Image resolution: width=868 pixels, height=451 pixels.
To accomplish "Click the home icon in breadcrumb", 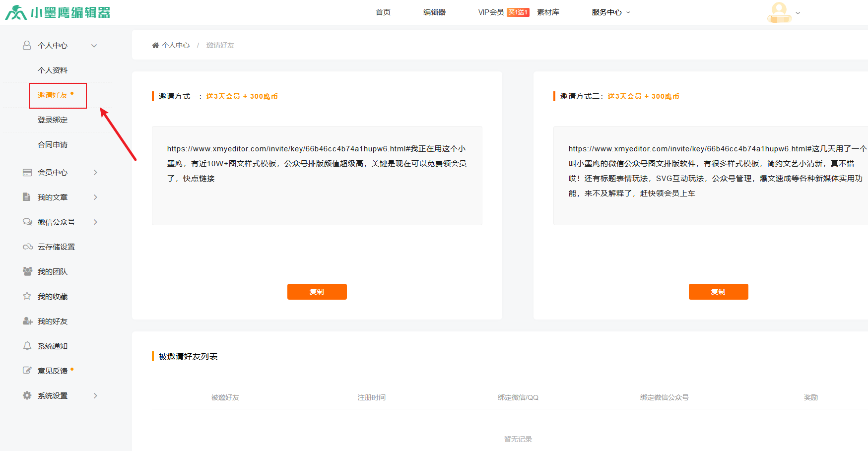I will tap(155, 45).
